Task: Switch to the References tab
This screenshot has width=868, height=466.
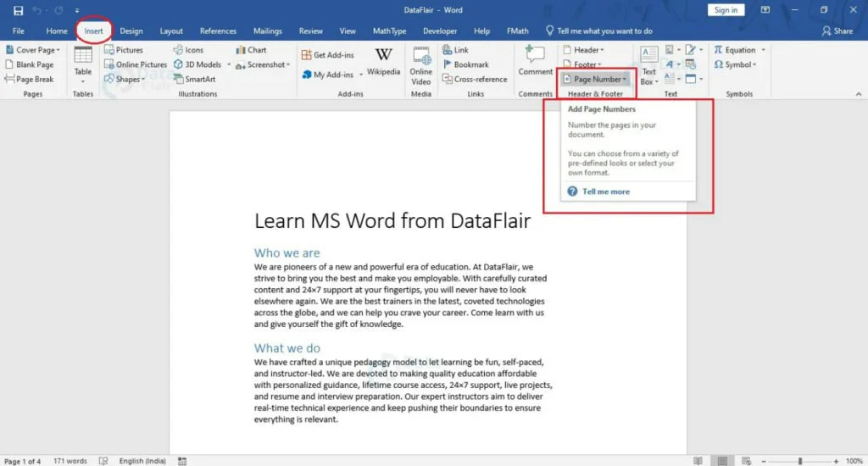Action: click(x=218, y=31)
